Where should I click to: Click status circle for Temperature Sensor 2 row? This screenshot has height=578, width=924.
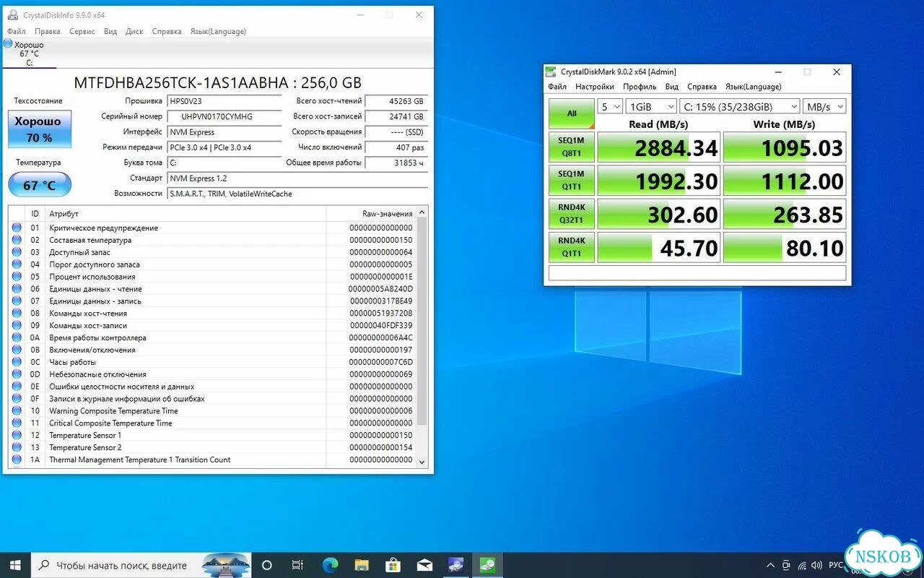(x=17, y=447)
